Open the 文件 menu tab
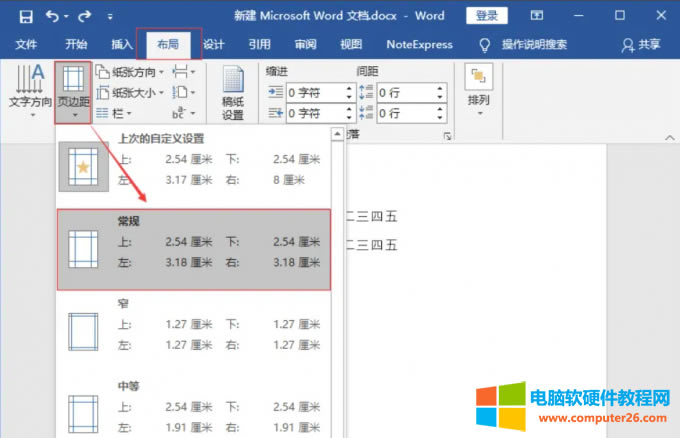680x438 pixels. click(x=26, y=44)
